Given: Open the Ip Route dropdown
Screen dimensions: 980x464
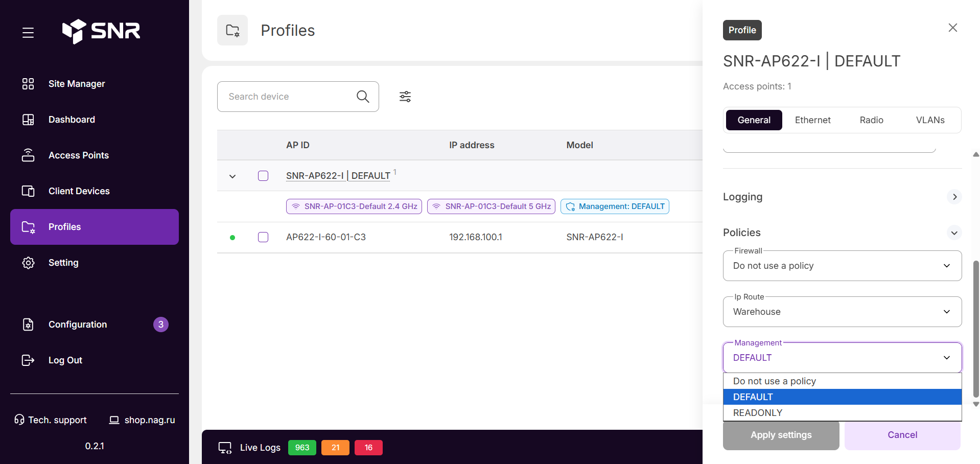Looking at the screenshot, I should point(843,312).
